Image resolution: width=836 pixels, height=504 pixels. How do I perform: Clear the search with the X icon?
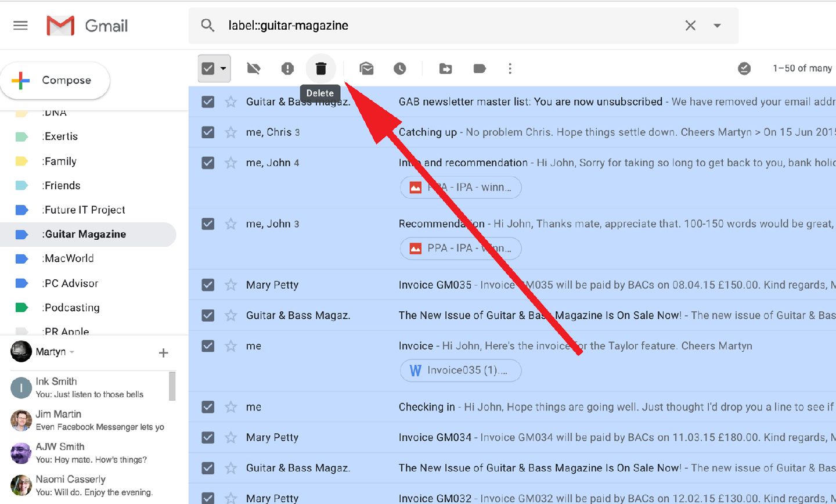[690, 26]
